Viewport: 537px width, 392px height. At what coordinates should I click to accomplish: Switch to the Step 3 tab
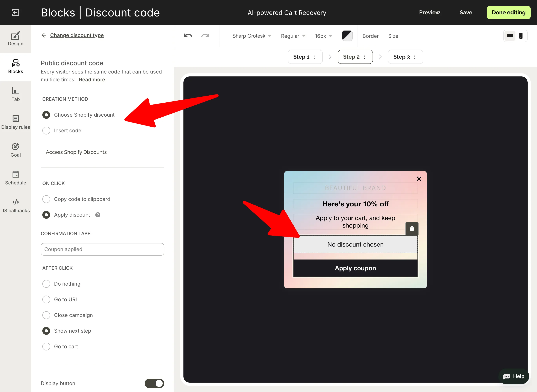pos(401,57)
